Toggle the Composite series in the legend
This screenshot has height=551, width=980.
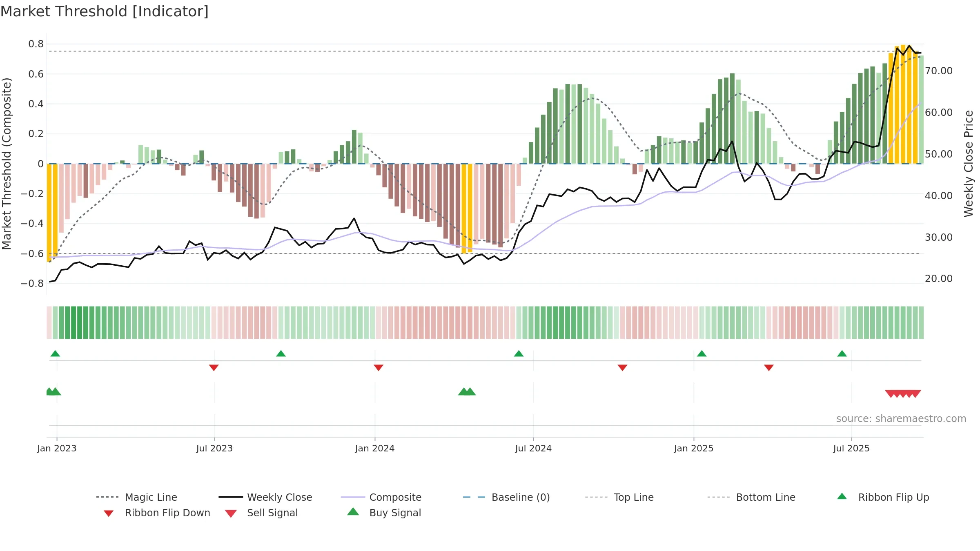tap(381, 497)
